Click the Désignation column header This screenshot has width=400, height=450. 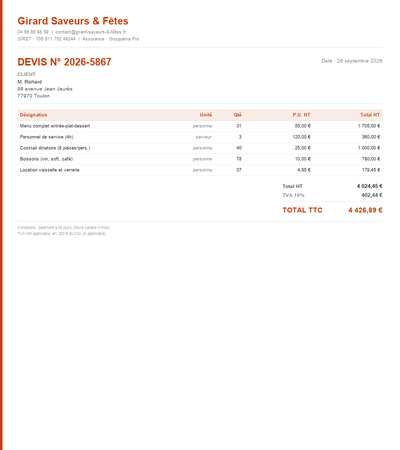(x=33, y=115)
